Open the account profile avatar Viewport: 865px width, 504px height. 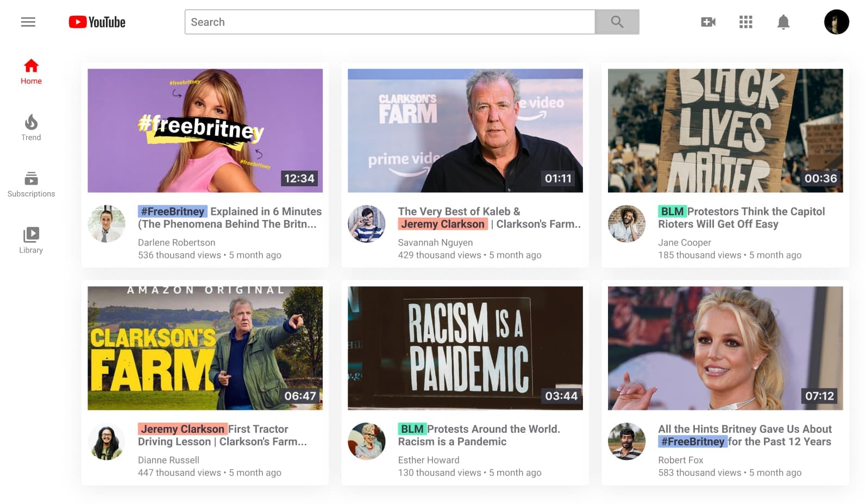pyautogui.click(x=836, y=22)
